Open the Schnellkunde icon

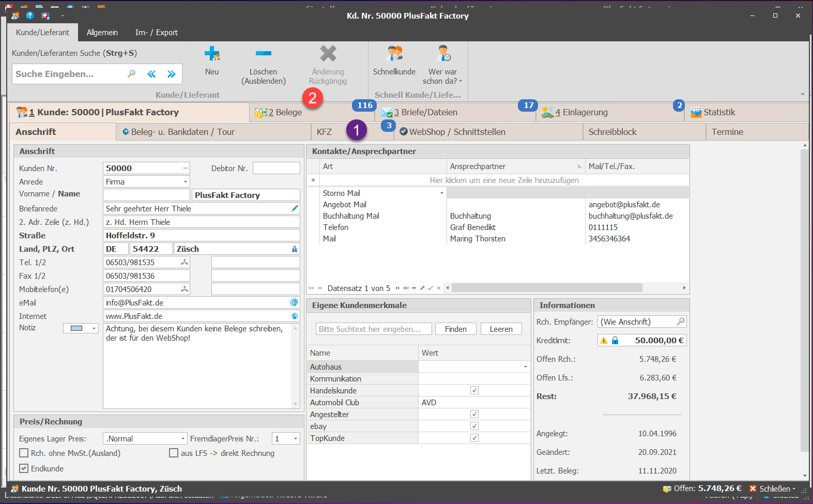(x=394, y=53)
